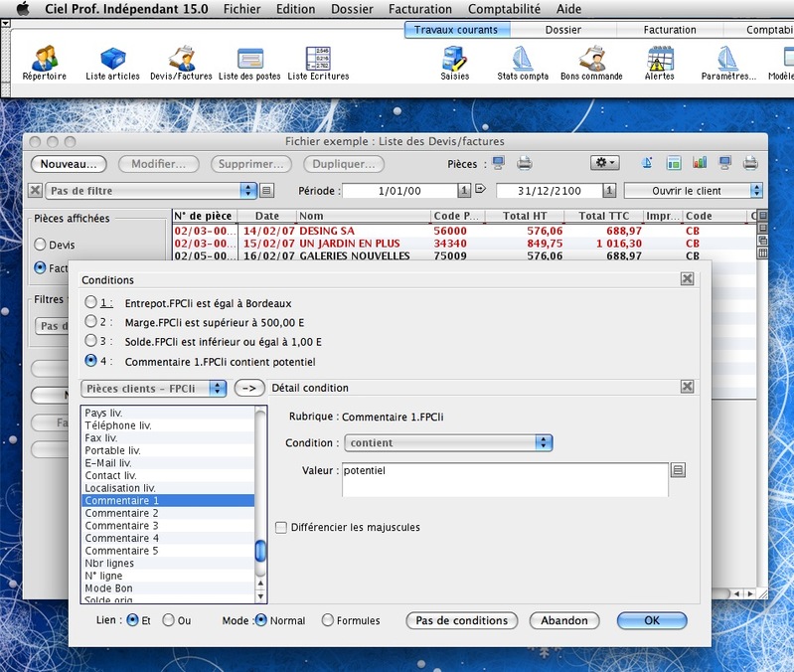The image size is (794, 672).
Task: Click the monitor icon next to Pièces
Action: [499, 163]
